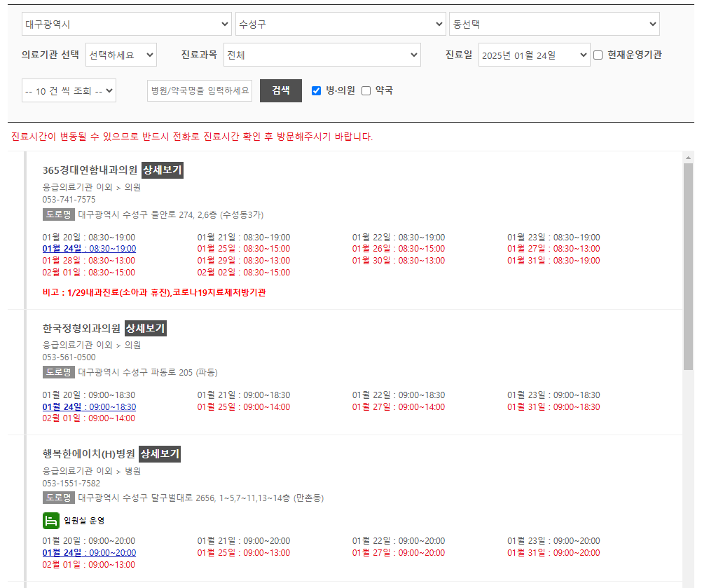Viewport: 702px width, 588px height.
Task: Click the green inpatient room bed icon
Action: pos(51,521)
